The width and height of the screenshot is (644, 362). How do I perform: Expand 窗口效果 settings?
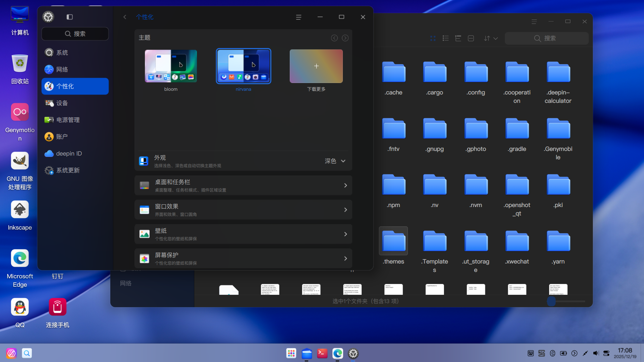click(x=243, y=210)
